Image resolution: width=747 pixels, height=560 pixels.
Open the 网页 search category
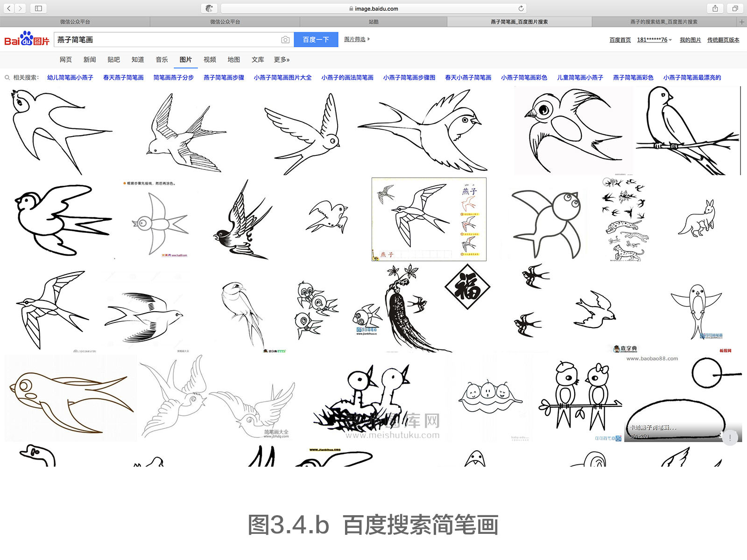66,60
